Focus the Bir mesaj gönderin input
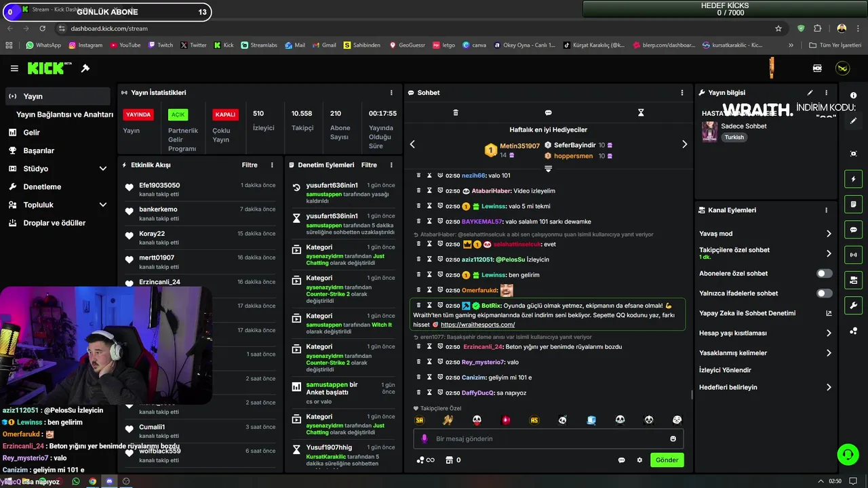 tap(549, 439)
